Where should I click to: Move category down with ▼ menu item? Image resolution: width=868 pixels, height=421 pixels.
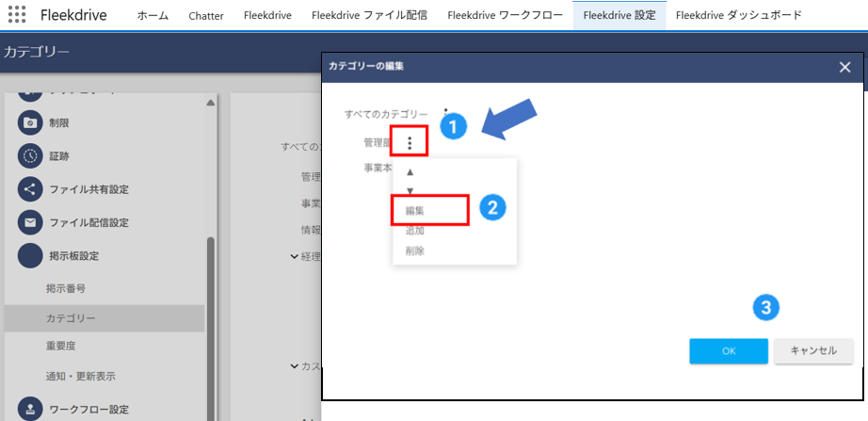410,191
